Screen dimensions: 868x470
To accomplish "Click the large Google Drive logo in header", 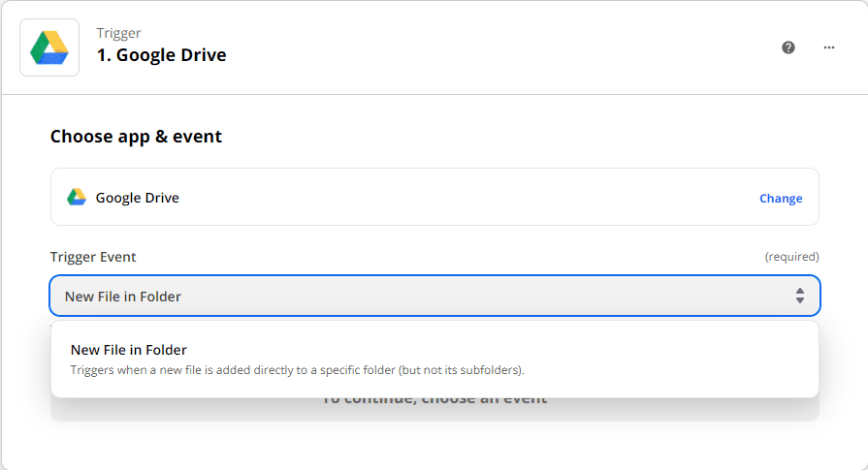I will [x=48, y=47].
